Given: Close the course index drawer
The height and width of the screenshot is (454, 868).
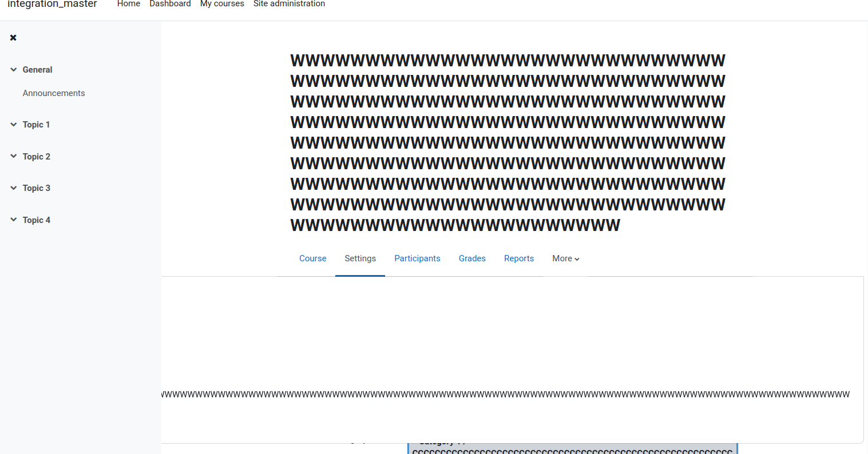Looking at the screenshot, I should tap(13, 38).
